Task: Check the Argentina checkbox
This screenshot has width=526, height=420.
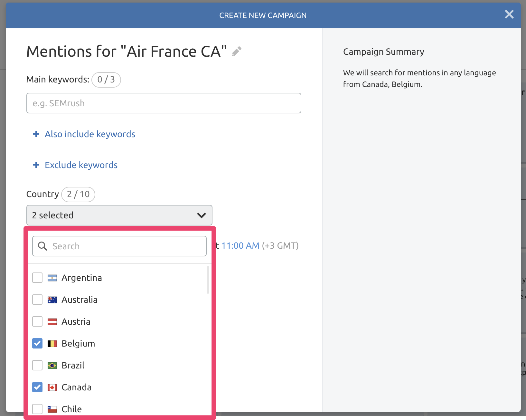Action: click(x=37, y=278)
